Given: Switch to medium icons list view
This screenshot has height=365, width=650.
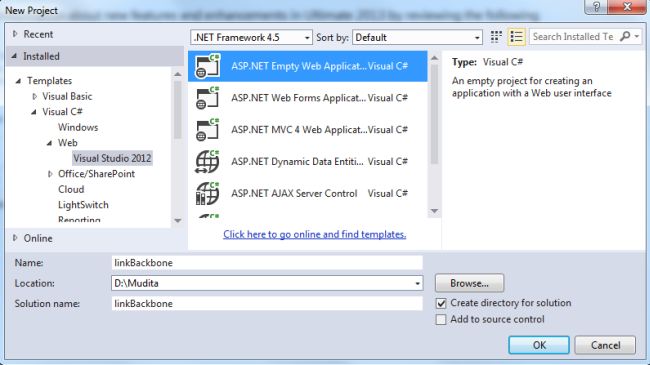Looking at the screenshot, I should click(516, 37).
